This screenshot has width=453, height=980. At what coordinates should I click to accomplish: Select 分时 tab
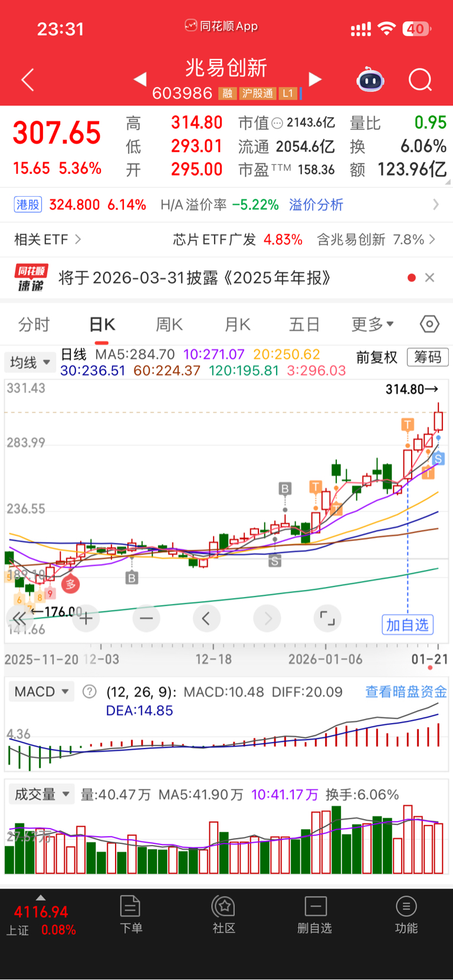point(34,324)
